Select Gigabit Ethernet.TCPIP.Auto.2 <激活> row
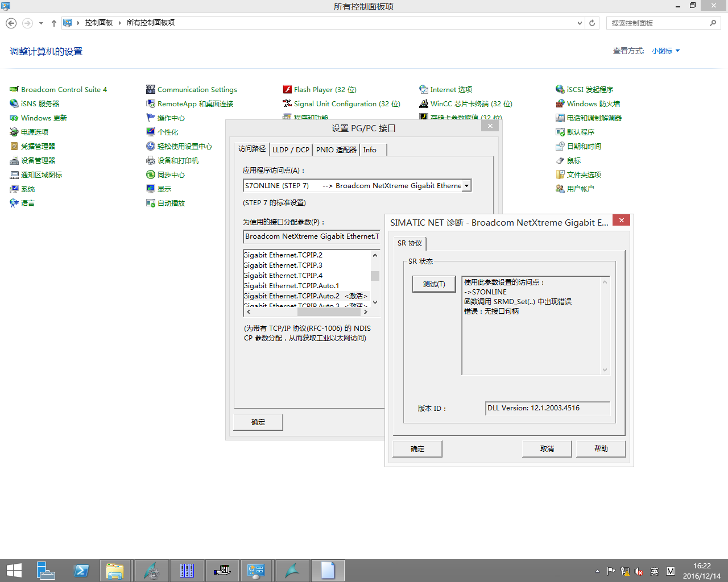The width and height of the screenshot is (728, 582). [307, 296]
